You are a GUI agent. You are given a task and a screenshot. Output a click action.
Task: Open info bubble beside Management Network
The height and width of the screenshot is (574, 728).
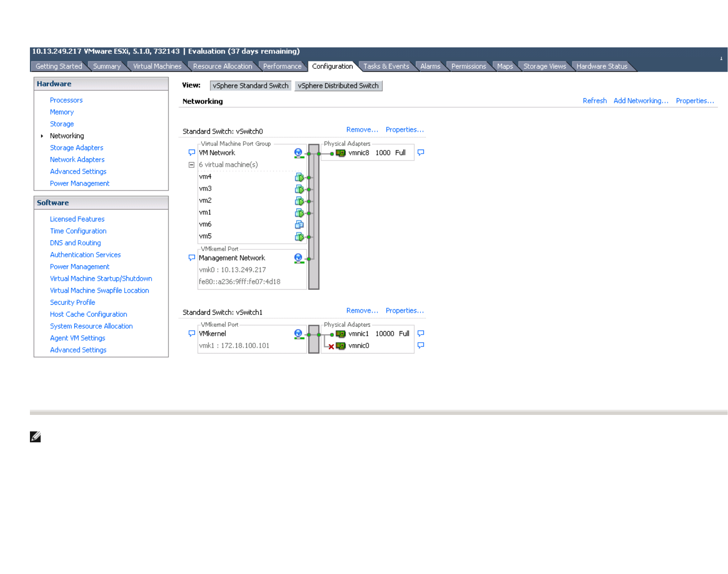point(191,258)
